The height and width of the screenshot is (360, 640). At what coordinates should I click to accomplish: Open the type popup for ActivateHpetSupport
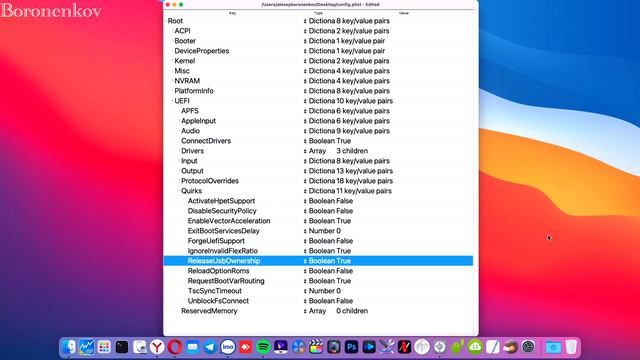click(x=305, y=201)
